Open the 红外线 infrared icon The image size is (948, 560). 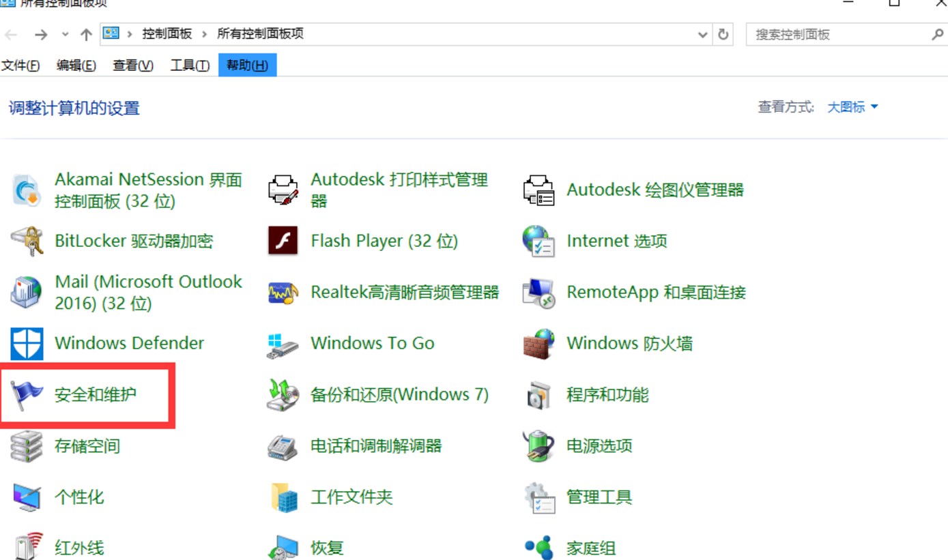27,547
